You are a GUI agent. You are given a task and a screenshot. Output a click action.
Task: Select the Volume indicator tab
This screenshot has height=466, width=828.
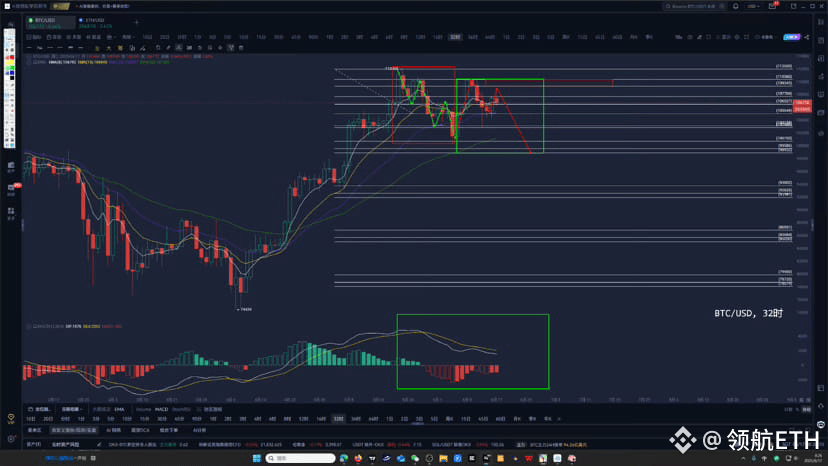(143, 409)
